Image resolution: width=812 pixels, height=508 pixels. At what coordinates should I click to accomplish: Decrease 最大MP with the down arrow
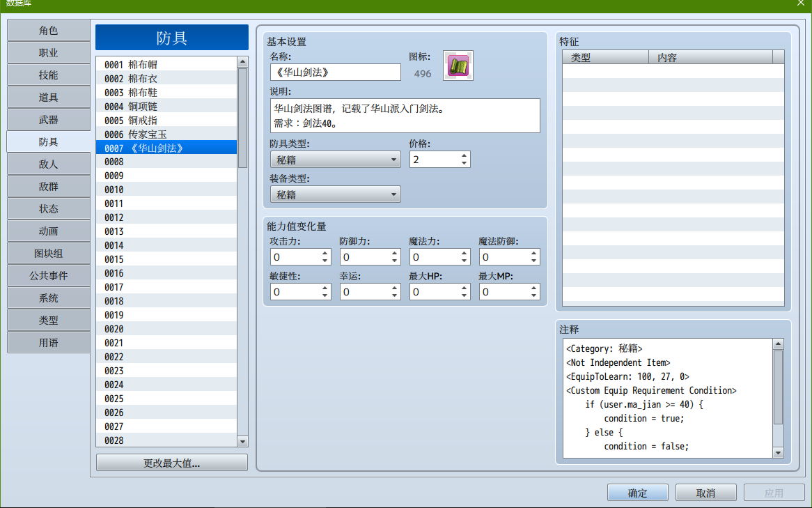[x=533, y=295]
